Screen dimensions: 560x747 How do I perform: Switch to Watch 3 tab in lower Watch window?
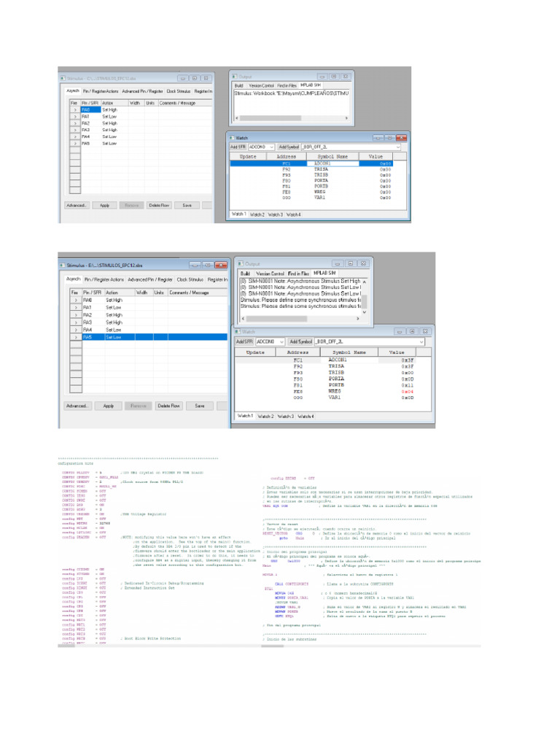coord(285,417)
